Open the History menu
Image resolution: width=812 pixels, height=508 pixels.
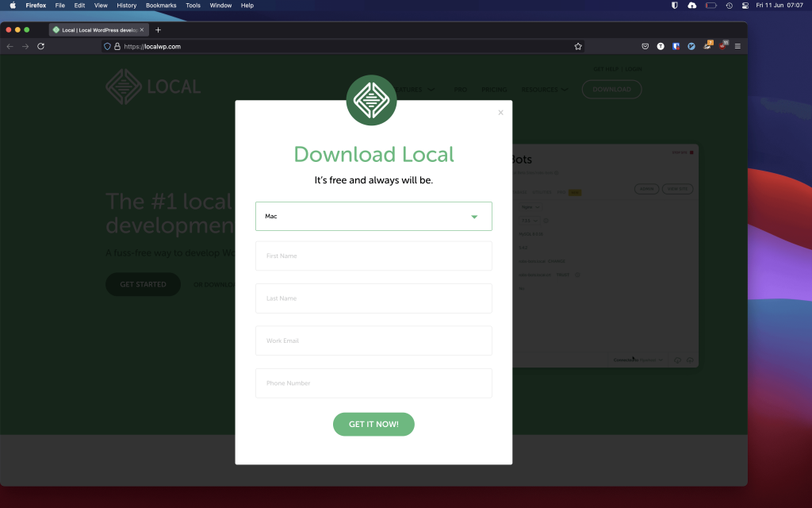pyautogui.click(x=126, y=6)
